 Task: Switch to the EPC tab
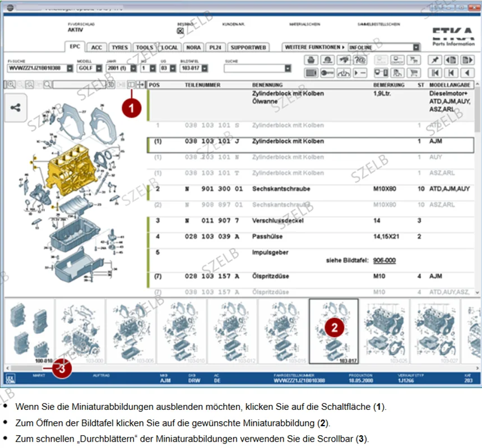coord(75,46)
